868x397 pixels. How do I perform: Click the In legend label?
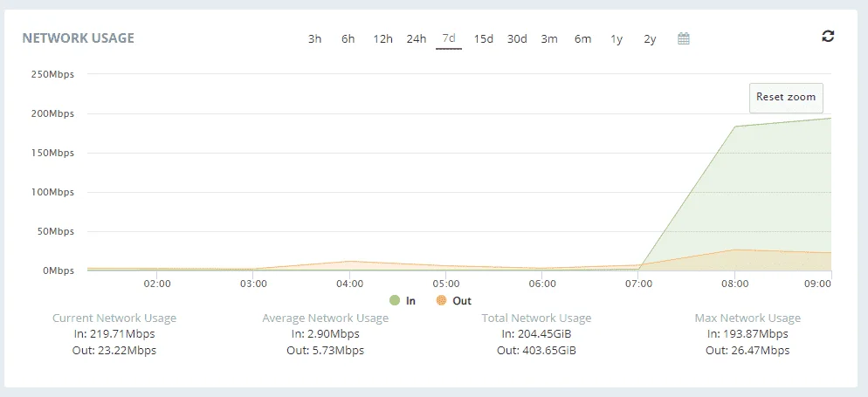[x=410, y=301]
